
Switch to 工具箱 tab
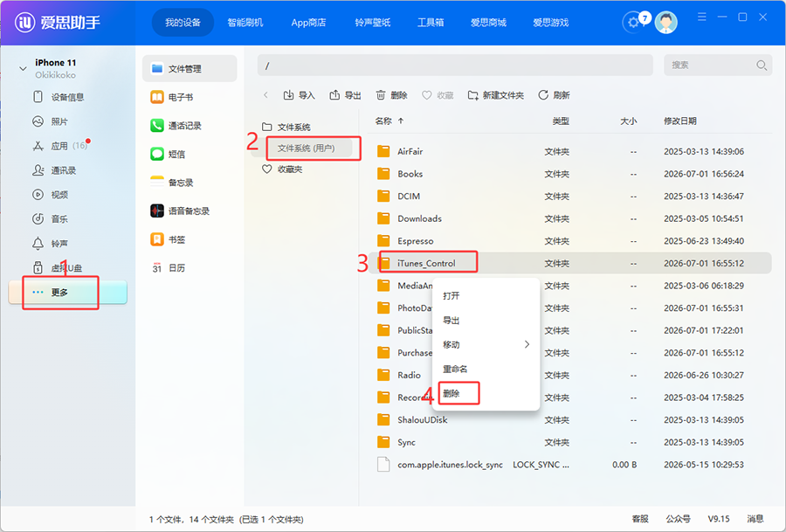(x=431, y=23)
